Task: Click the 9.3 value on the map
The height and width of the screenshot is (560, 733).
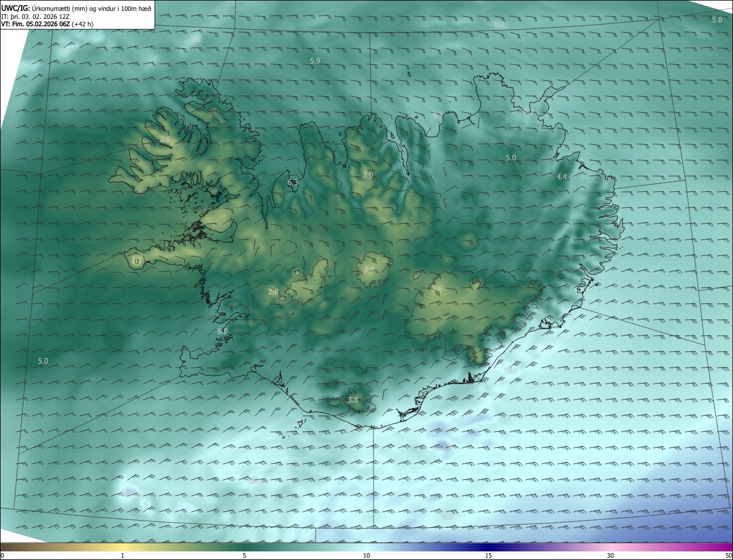Action: 447,517
